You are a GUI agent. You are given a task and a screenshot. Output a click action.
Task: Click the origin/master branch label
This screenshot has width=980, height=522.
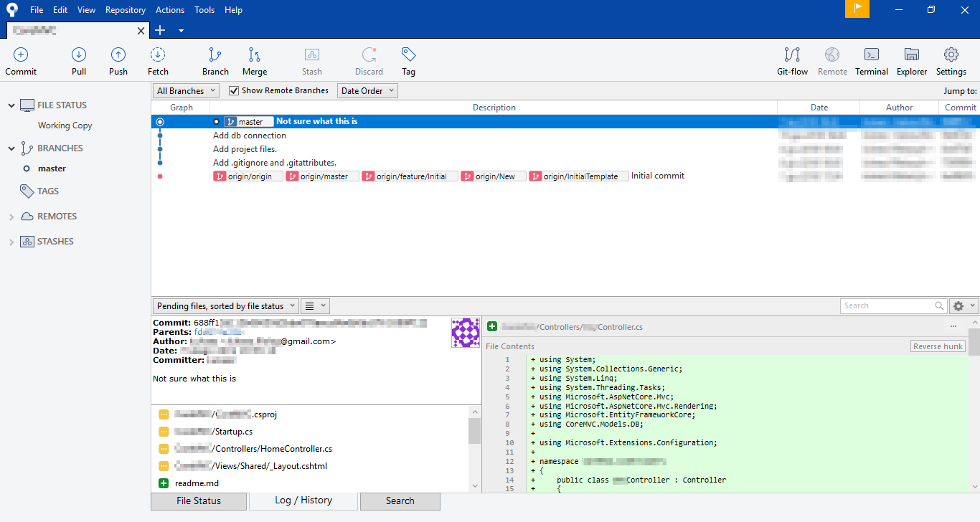[x=322, y=176]
